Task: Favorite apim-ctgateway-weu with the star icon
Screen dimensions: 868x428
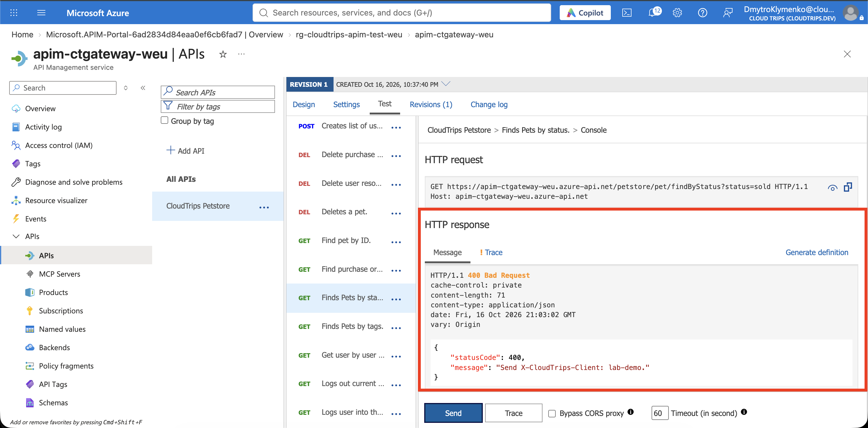Action: pos(223,54)
